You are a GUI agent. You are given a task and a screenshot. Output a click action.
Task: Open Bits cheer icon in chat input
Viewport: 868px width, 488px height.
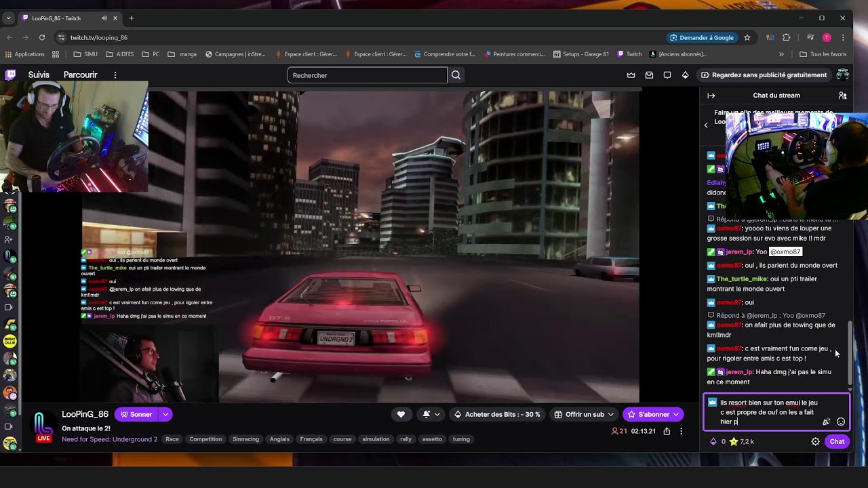pyautogui.click(x=827, y=422)
